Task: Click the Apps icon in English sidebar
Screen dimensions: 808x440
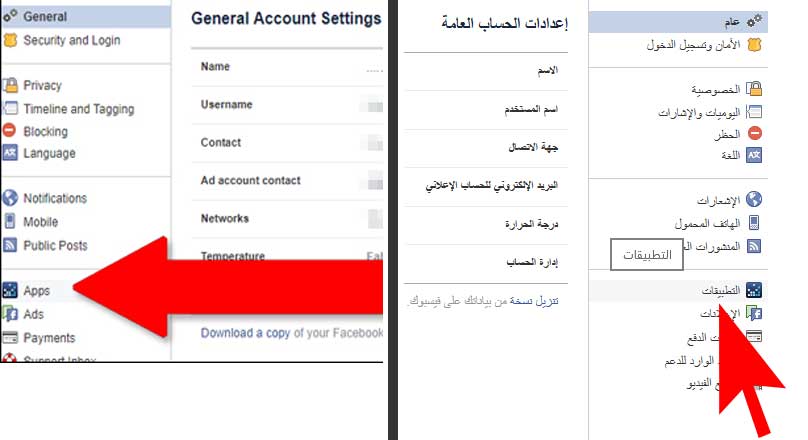Action: 10,290
